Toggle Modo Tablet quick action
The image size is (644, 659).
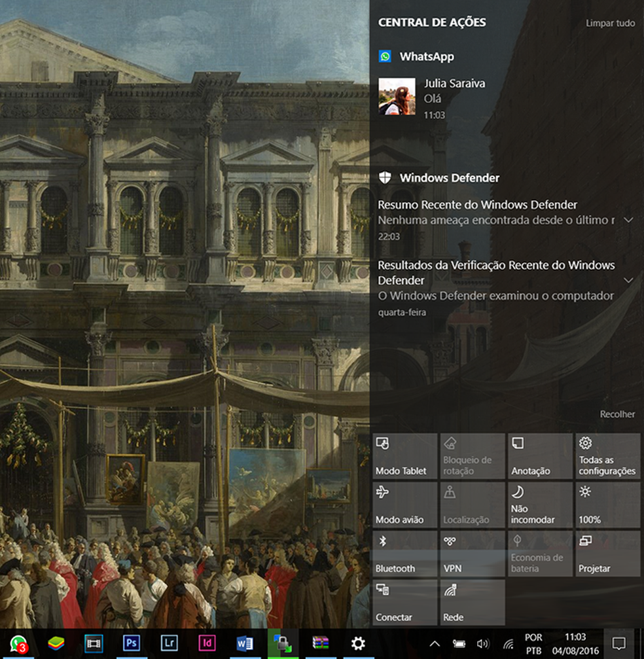click(405, 456)
